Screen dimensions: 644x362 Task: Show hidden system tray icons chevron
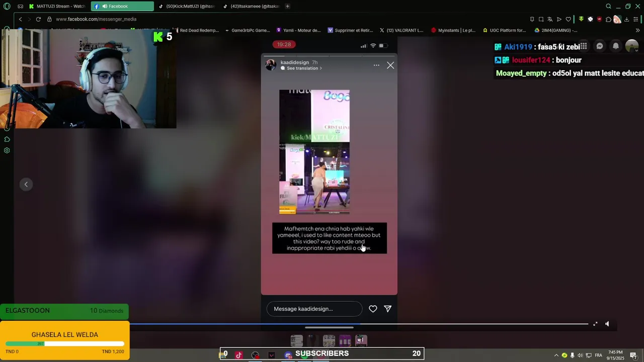tap(556, 355)
